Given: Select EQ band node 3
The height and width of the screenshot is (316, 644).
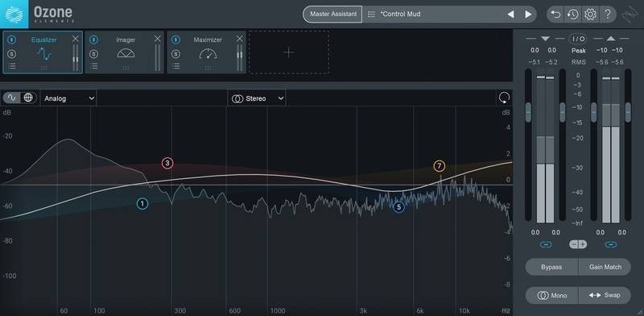Looking at the screenshot, I should [167, 164].
